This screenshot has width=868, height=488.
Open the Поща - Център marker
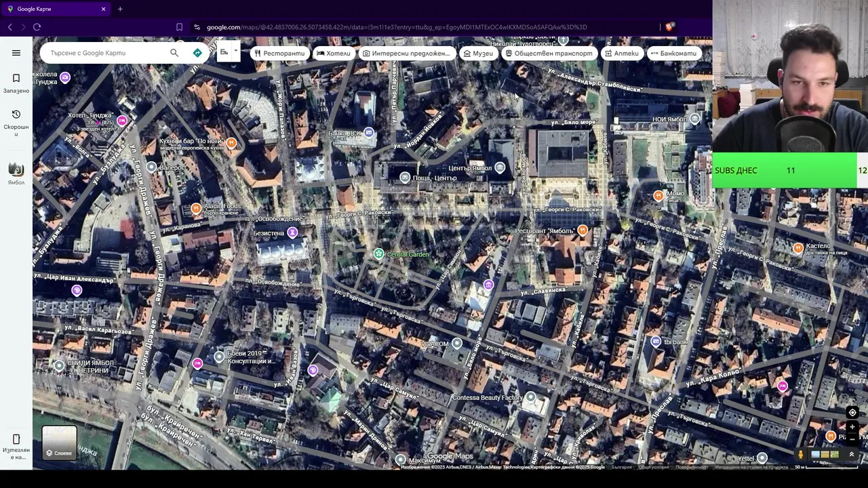click(x=405, y=178)
